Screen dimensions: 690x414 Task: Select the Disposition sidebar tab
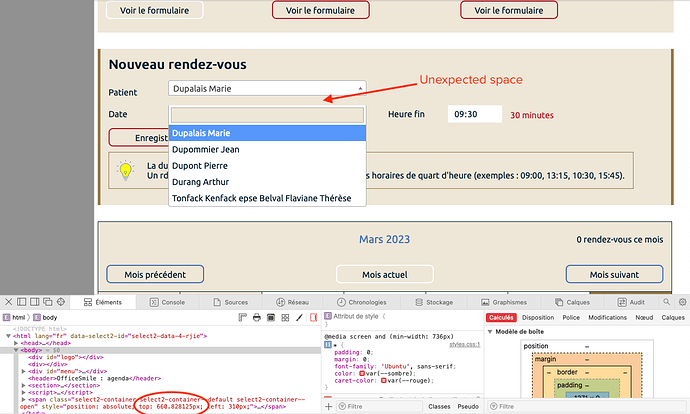click(x=538, y=318)
